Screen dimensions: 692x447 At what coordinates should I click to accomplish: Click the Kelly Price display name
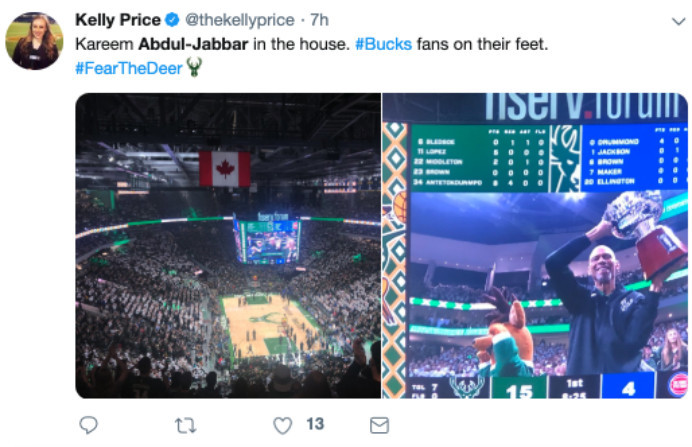(x=118, y=20)
